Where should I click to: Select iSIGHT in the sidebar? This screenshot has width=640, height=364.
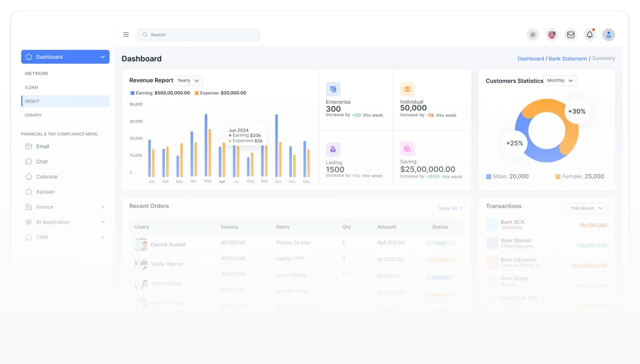point(65,101)
